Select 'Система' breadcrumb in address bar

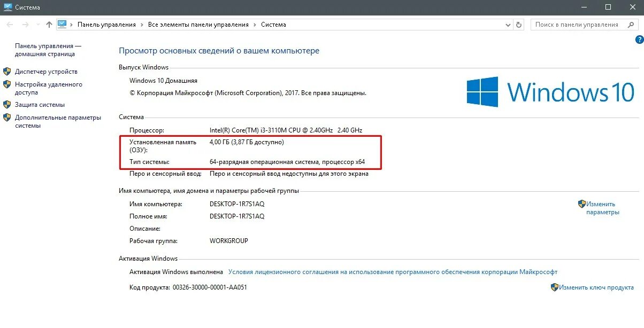(x=273, y=25)
